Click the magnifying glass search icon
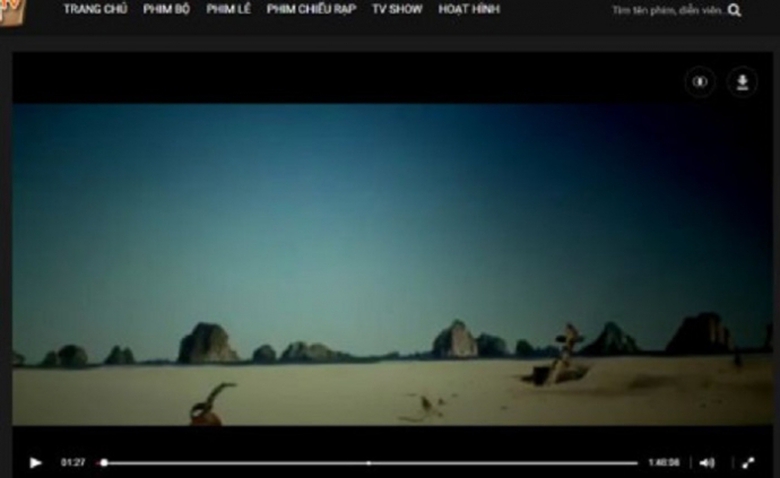Image resolution: width=780 pixels, height=478 pixels. (x=735, y=10)
